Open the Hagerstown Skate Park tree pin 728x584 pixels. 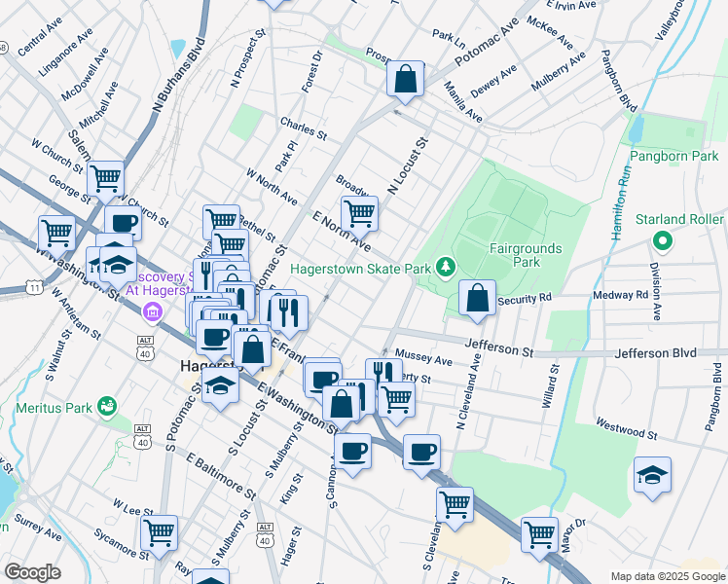[446, 269]
